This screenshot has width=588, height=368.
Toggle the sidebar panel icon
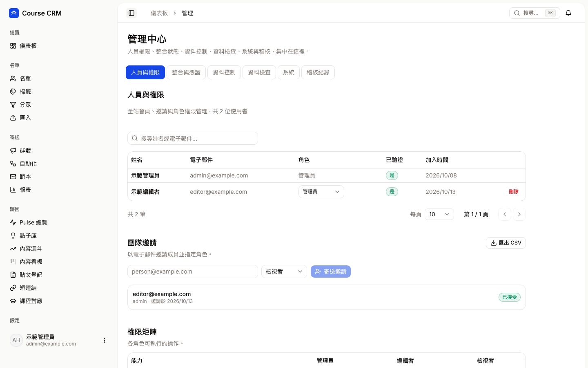click(x=131, y=13)
